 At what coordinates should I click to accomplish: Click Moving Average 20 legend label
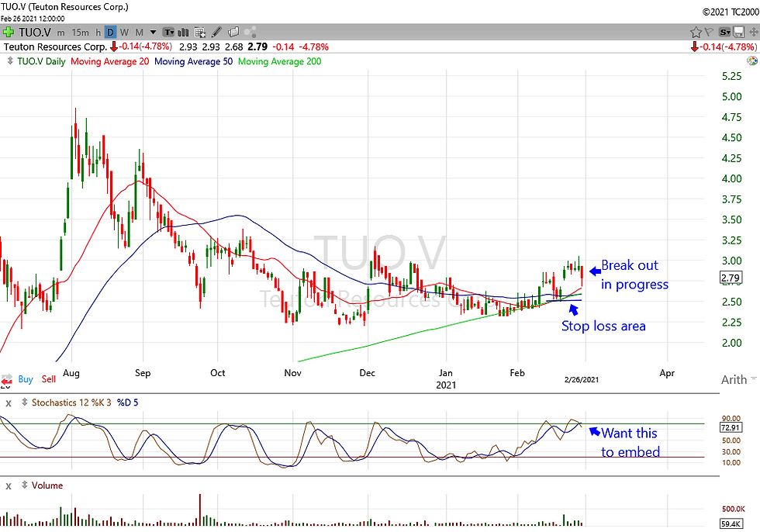coord(110,61)
